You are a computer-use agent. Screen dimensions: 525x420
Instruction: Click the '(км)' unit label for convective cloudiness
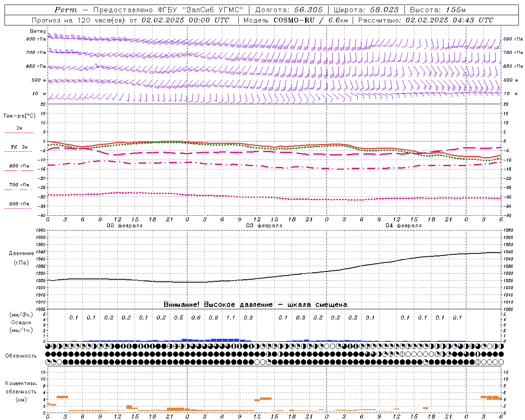[x=21, y=400]
